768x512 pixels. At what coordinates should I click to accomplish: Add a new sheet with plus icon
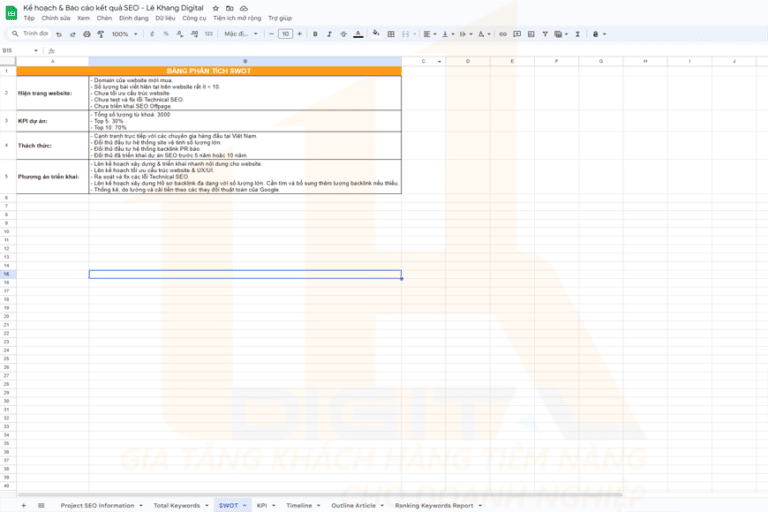24,505
